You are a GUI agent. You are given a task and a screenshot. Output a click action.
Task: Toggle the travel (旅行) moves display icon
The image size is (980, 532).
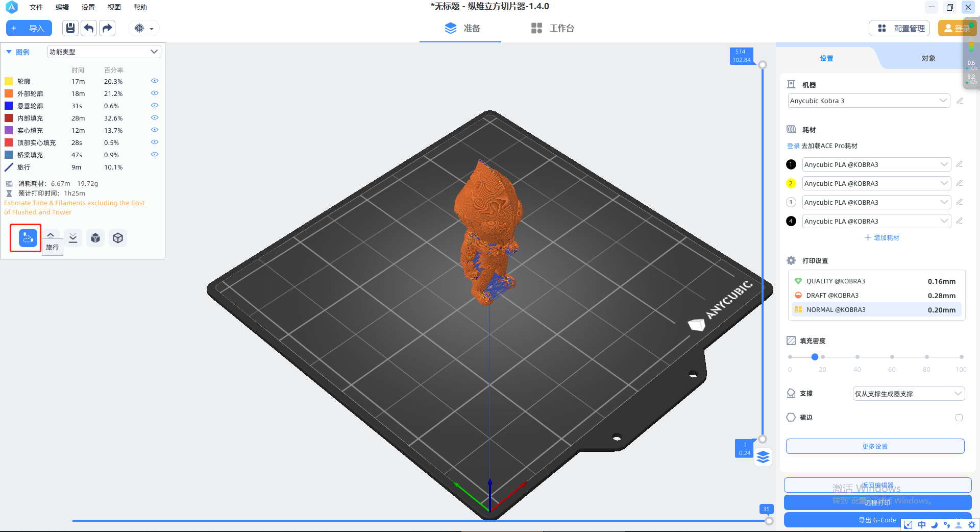(28, 238)
